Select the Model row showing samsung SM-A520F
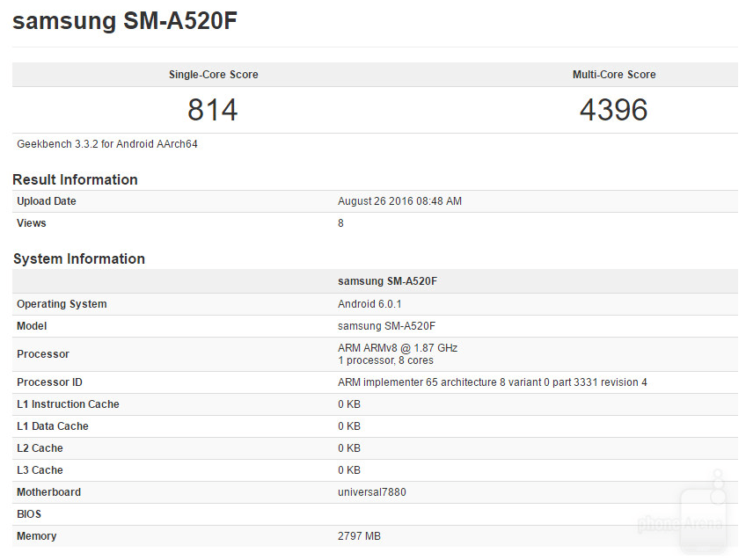The width and height of the screenshot is (746, 560). click(x=374, y=325)
